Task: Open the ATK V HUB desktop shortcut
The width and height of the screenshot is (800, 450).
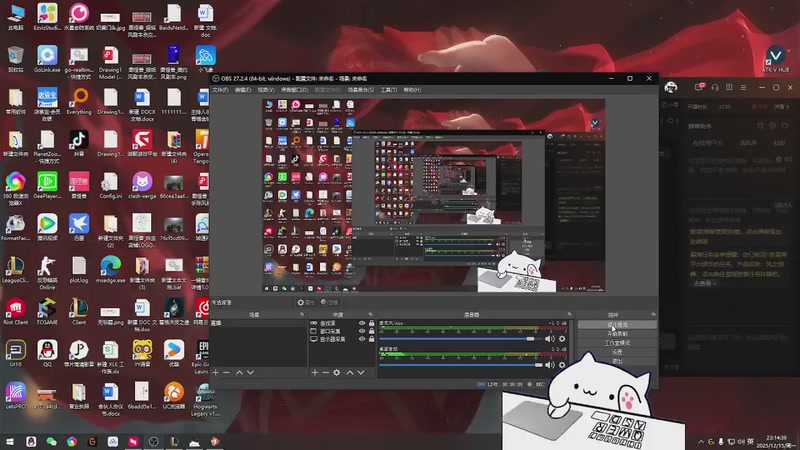Action: click(x=776, y=59)
